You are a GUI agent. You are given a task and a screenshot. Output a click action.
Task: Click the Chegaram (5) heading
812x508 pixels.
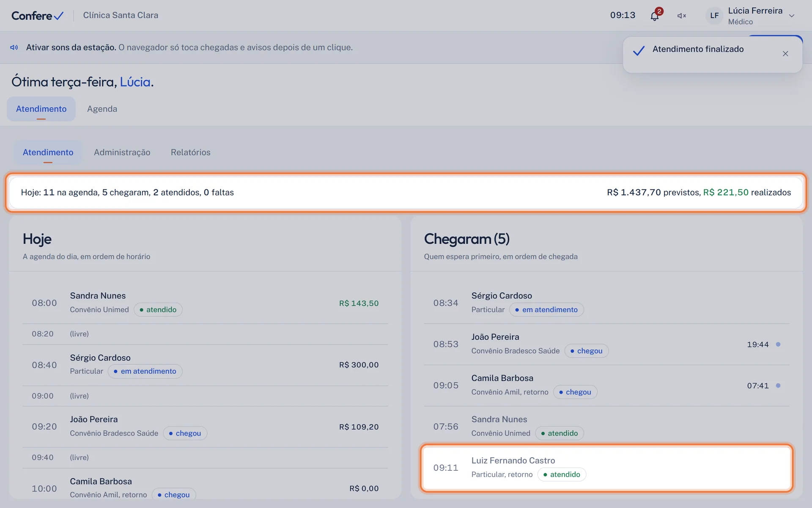tap(467, 239)
